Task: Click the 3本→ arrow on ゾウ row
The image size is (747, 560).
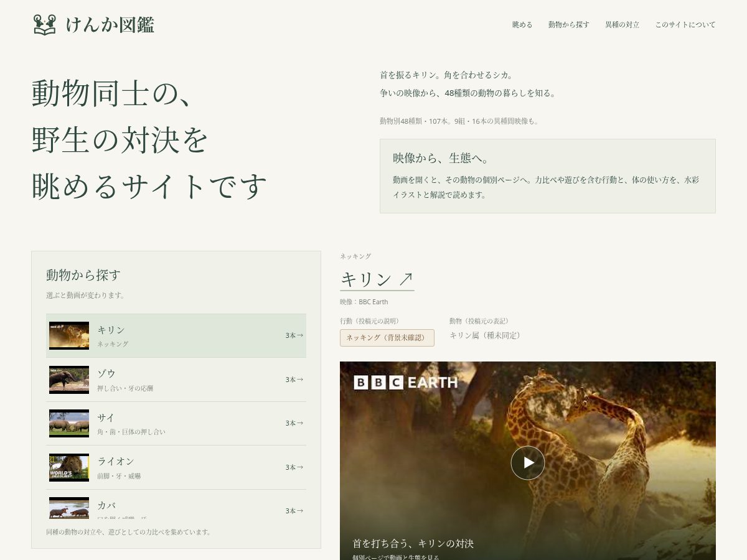Action: (294, 380)
